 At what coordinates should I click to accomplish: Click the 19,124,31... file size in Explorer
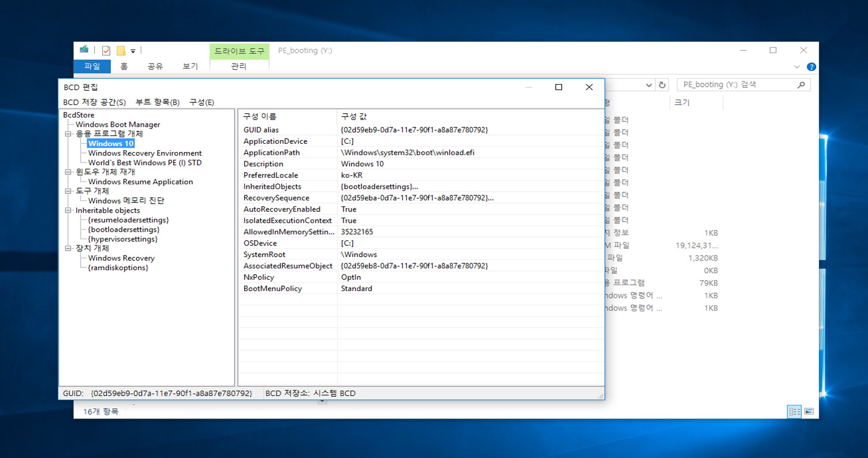pos(696,245)
